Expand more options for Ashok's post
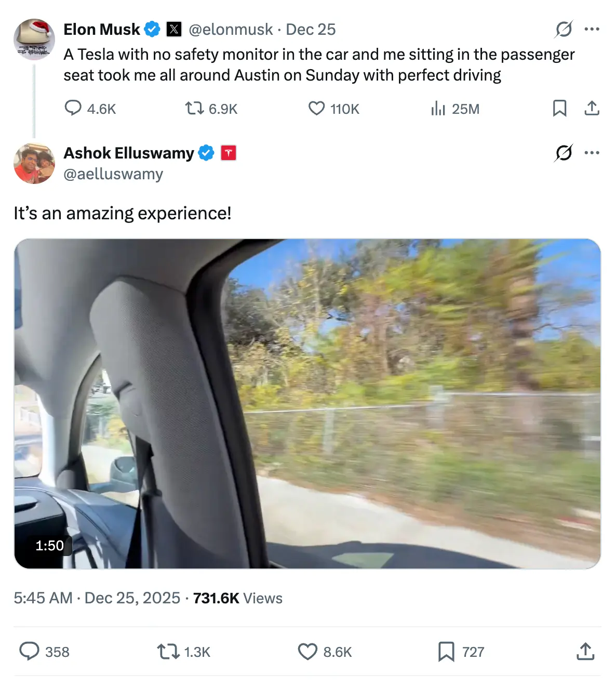The width and height of the screenshot is (616, 687). 592,153
